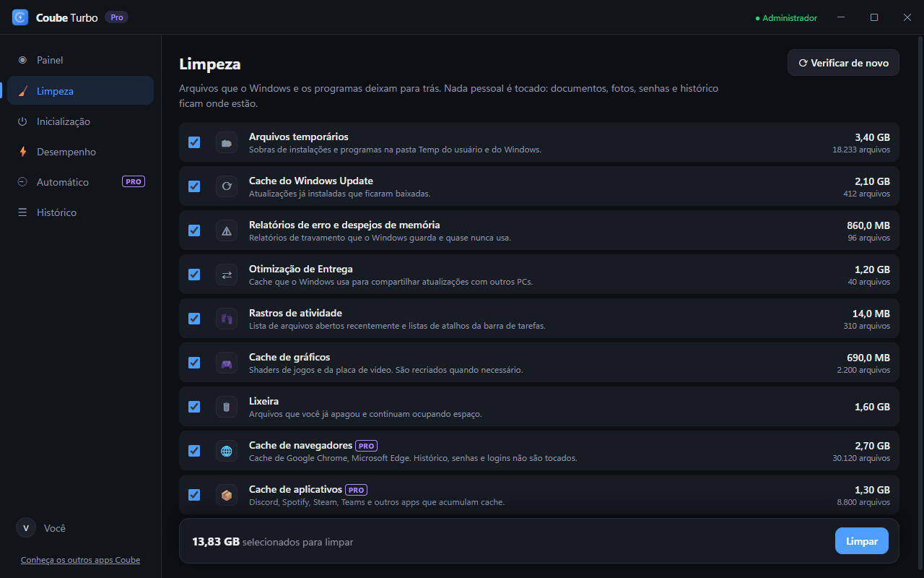Click the Cache de aplicativos box icon

(x=227, y=495)
